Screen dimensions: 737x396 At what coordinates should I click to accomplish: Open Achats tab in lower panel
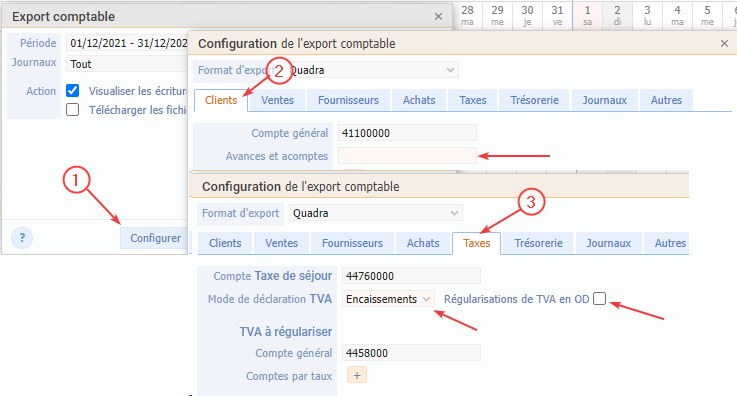pyautogui.click(x=423, y=243)
